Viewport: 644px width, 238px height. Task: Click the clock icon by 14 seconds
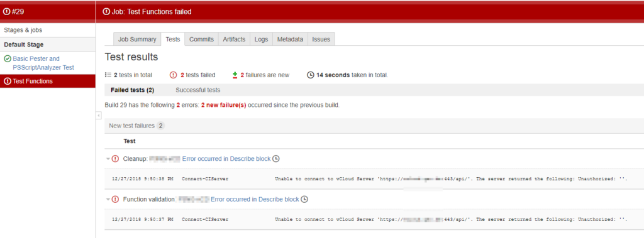[x=311, y=75]
